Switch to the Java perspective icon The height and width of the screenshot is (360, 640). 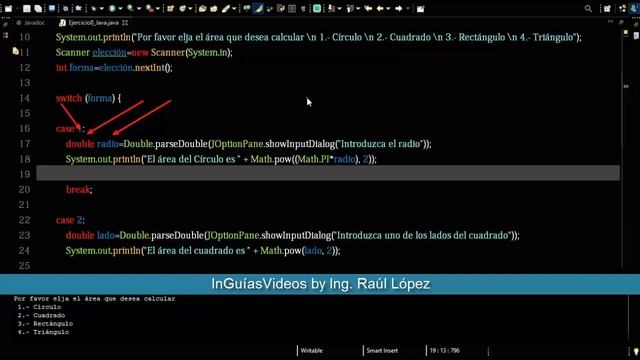point(622,9)
